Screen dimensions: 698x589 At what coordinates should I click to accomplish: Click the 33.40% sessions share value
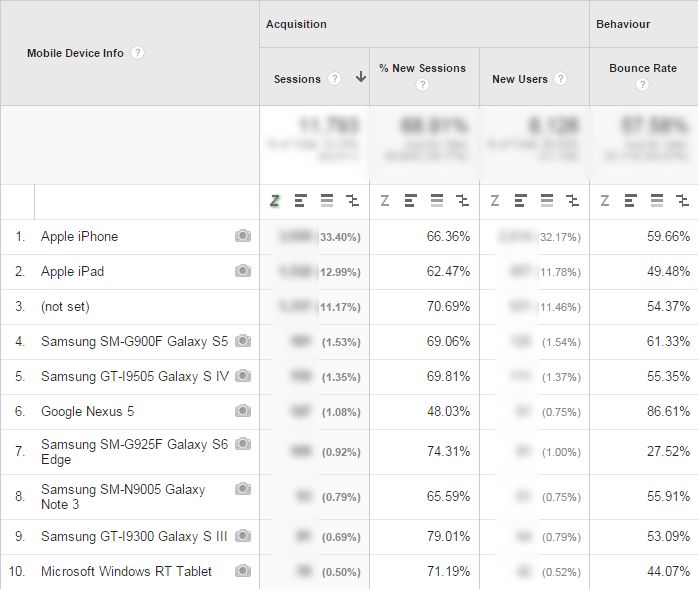(x=340, y=237)
